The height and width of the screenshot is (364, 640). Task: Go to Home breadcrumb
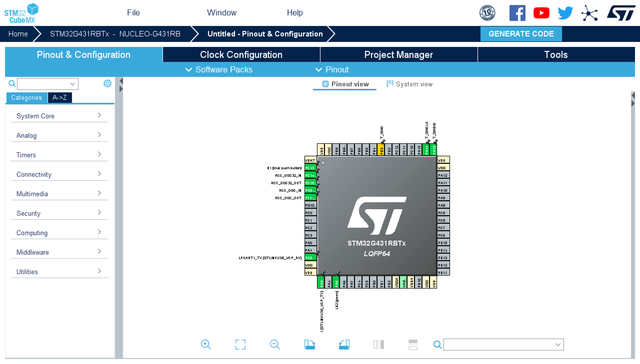tap(18, 34)
